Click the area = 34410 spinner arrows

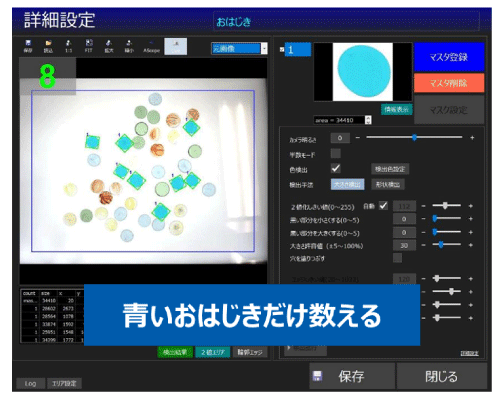[x=368, y=120]
